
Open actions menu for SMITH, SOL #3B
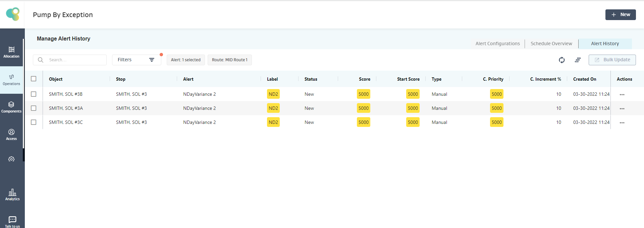622,94
